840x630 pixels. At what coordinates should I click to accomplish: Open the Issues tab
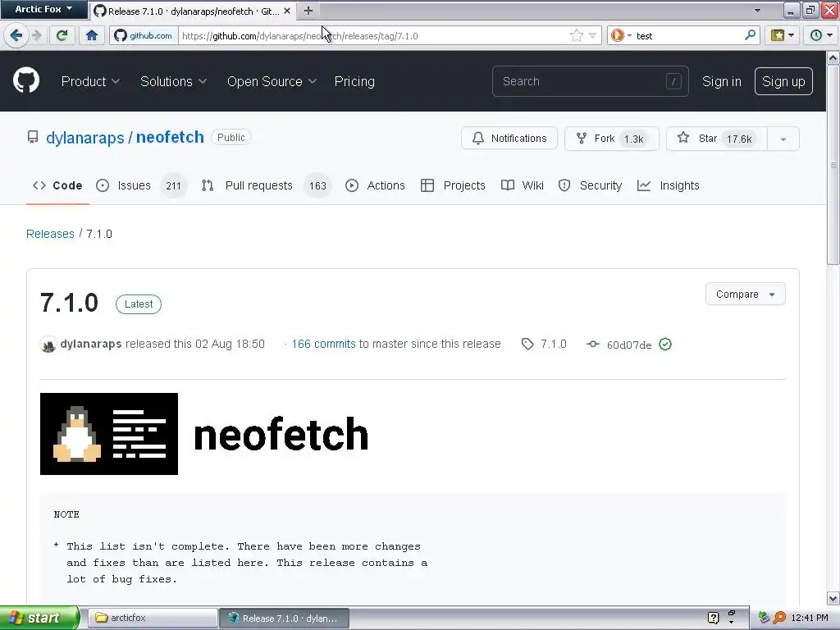pyautogui.click(x=141, y=185)
